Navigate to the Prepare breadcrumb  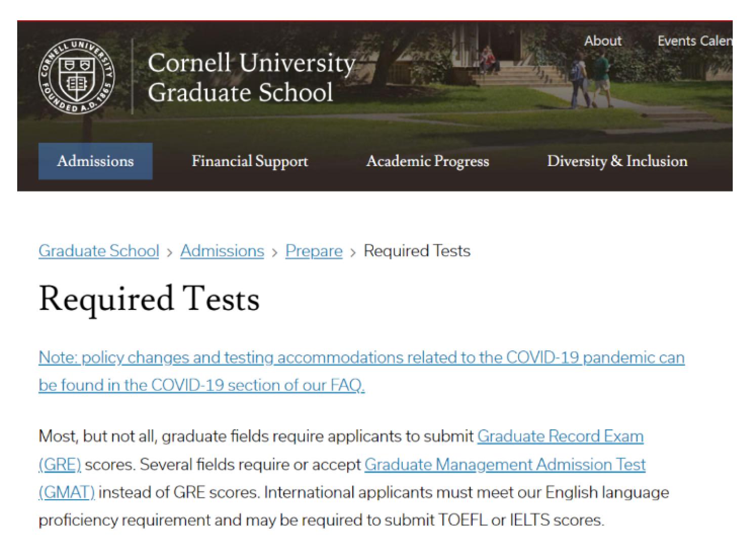tap(314, 251)
